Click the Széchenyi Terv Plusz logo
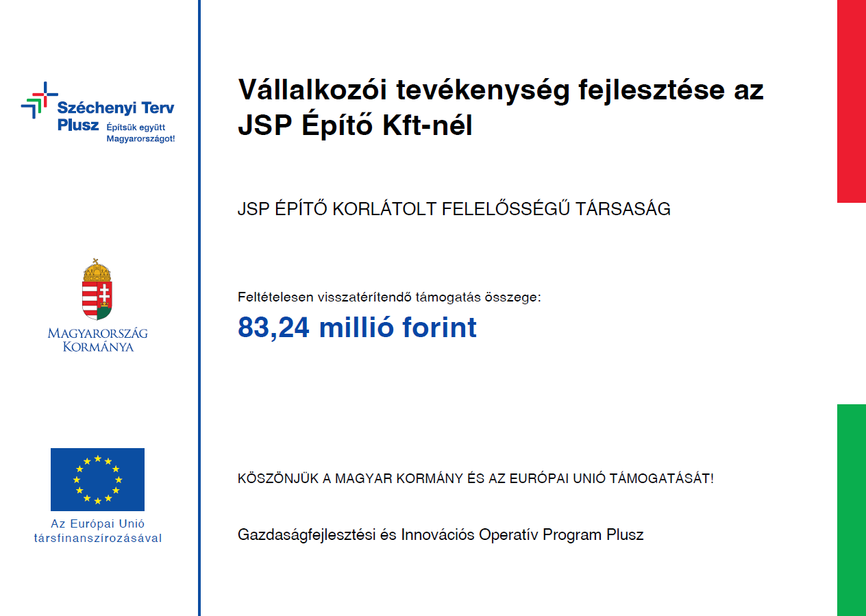 pyautogui.click(x=97, y=112)
